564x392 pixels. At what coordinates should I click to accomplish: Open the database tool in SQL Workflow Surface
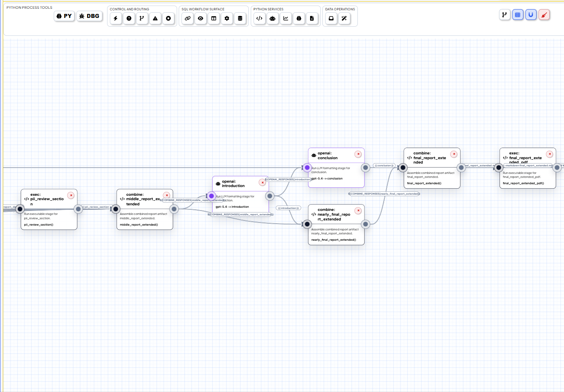coord(240,18)
